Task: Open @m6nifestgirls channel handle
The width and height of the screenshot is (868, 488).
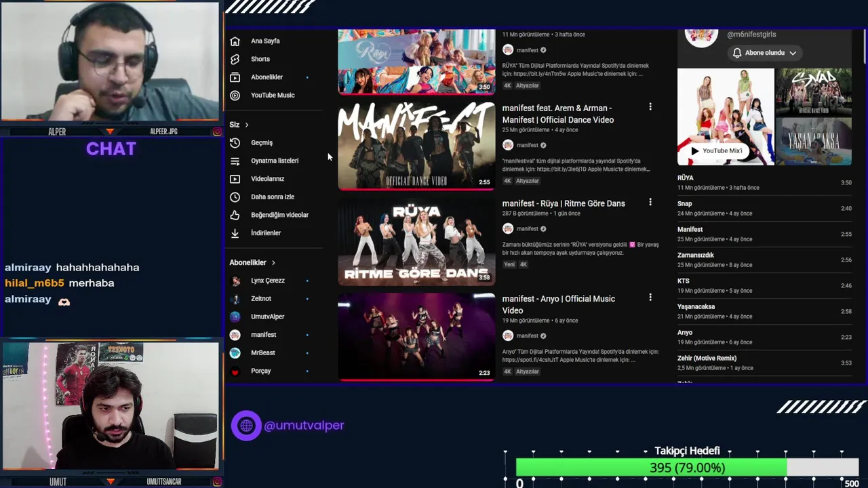Action: [x=751, y=35]
